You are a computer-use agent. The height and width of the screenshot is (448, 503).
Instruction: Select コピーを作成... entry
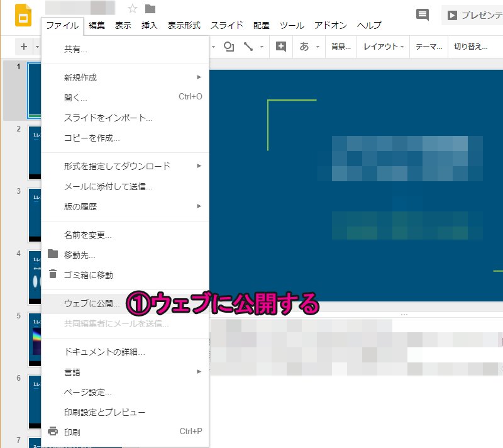125,138
